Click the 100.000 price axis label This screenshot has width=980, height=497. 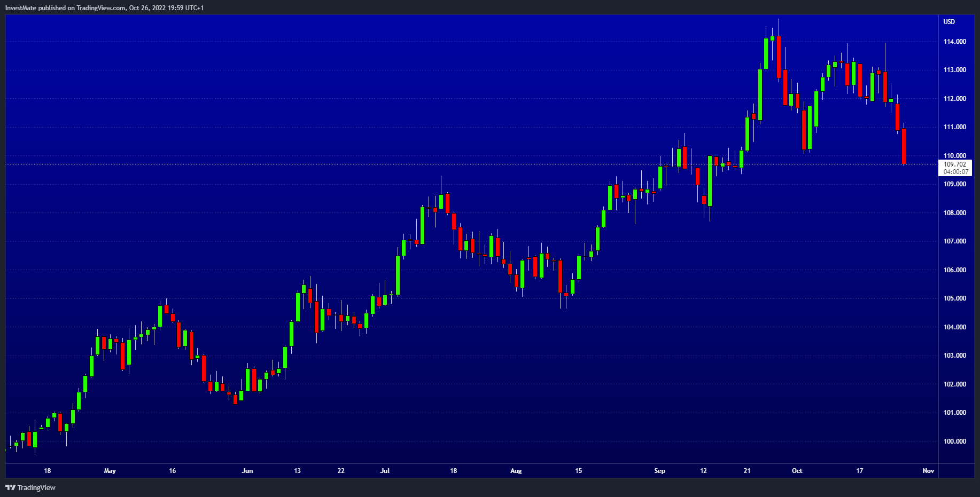tap(955, 441)
